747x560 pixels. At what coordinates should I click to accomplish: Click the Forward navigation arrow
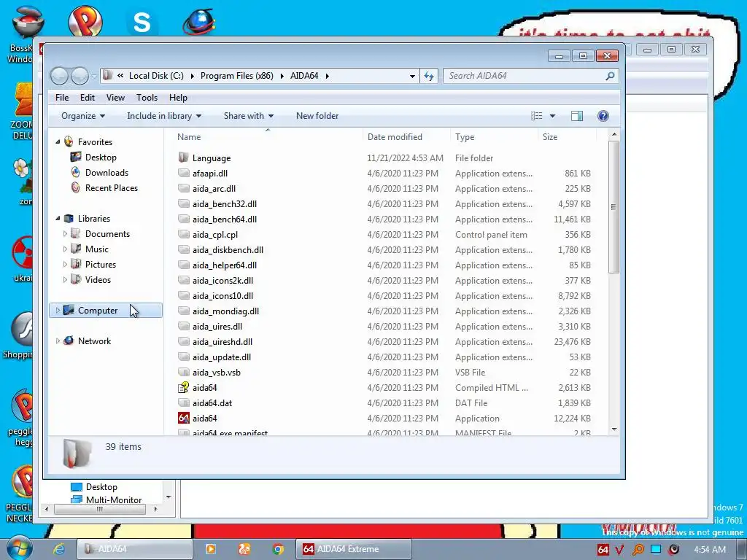click(x=79, y=76)
